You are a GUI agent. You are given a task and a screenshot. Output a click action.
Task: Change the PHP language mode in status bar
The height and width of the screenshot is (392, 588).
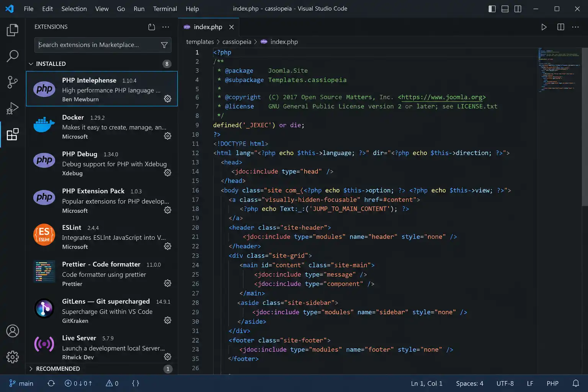[552, 383]
